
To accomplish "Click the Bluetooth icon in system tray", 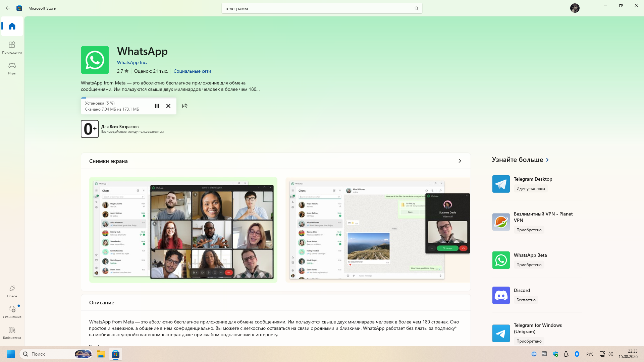I will point(577,354).
